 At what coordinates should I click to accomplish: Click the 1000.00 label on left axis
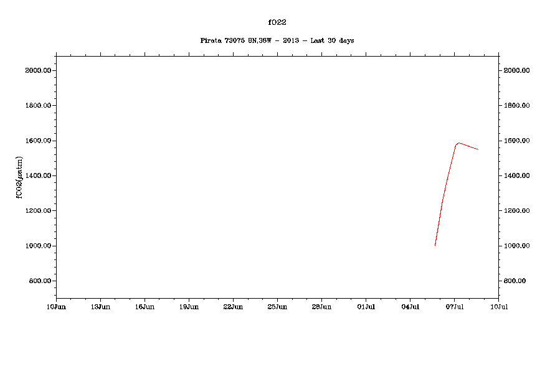[38, 246]
